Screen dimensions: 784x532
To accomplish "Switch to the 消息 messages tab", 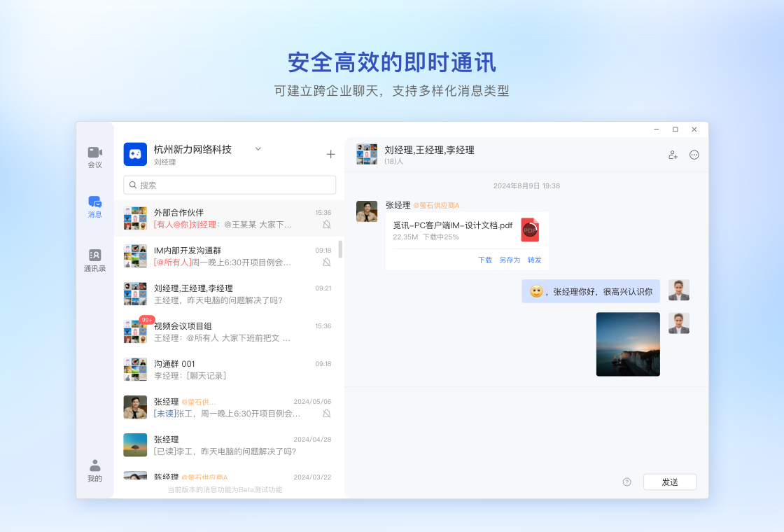I will 95,207.
